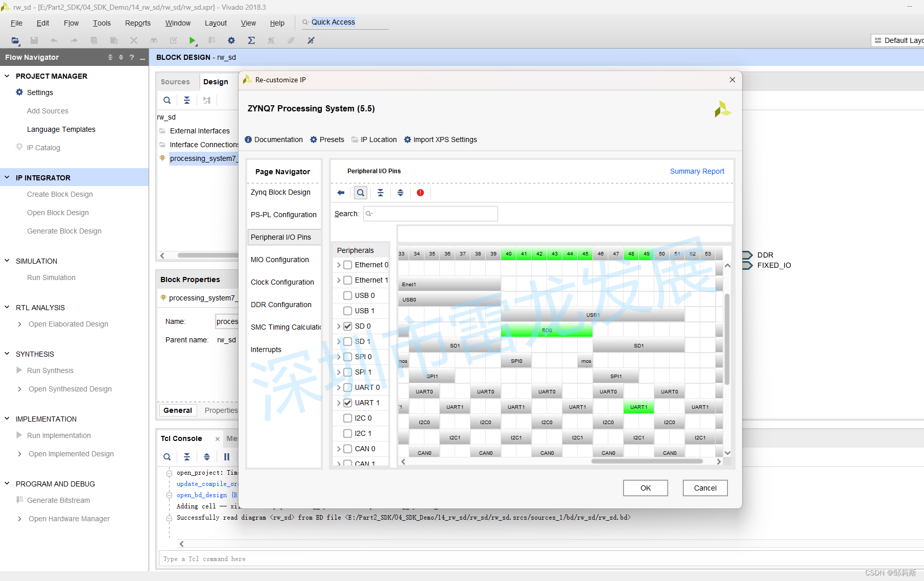Click collapse all icon in Design panel
924x581 pixels.
[187, 100]
